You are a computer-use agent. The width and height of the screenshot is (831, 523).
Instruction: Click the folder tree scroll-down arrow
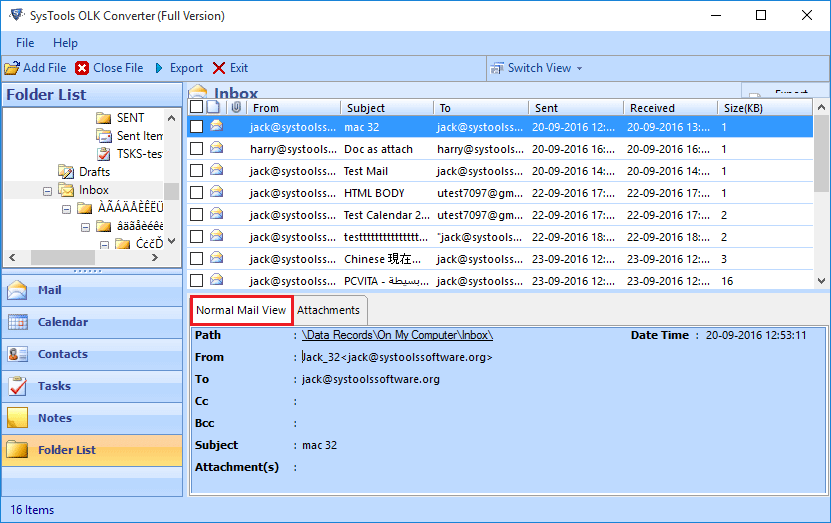pyautogui.click(x=171, y=241)
